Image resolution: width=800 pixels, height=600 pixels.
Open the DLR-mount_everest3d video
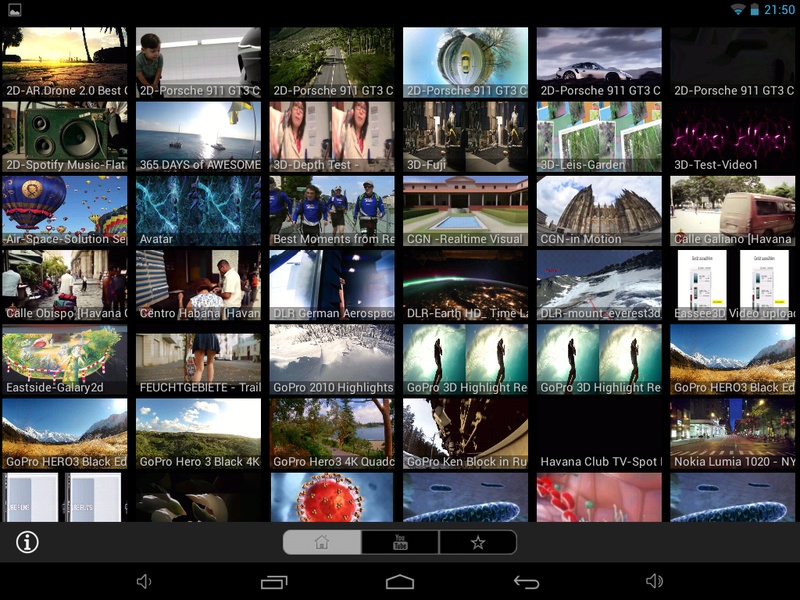click(x=599, y=285)
